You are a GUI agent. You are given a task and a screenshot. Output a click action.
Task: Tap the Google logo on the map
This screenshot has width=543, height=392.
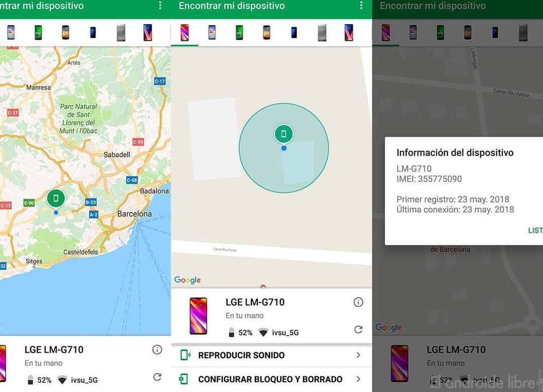[x=187, y=280]
